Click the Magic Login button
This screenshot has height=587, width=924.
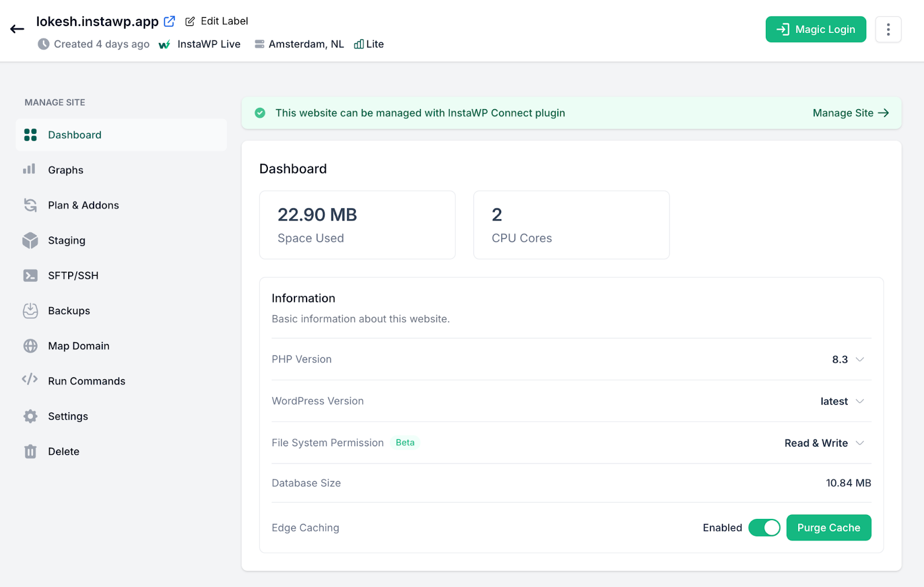tap(815, 29)
